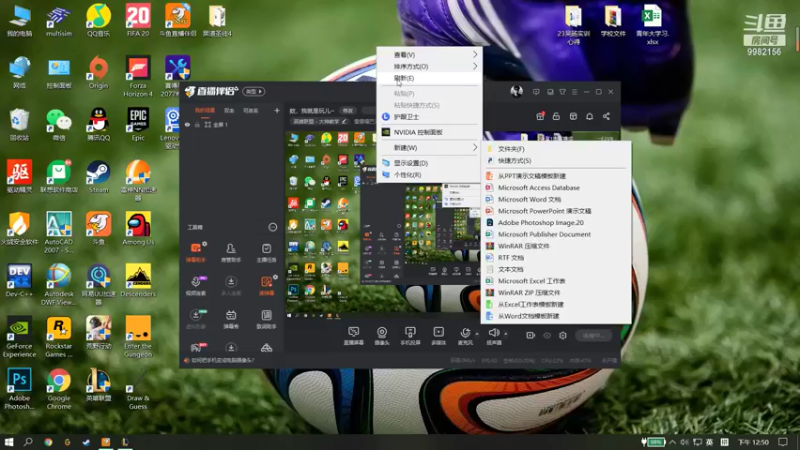Open the 弹幕秀 tool in toolbox
Image resolution: width=800 pixels, height=450 pixels.
coord(231,319)
